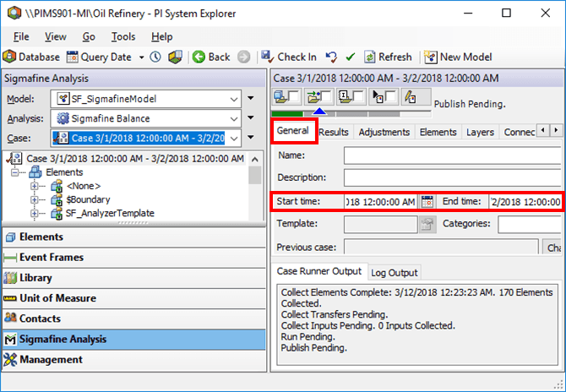
Task: Click the black arrow beside Analysis combo
Action: (251, 117)
